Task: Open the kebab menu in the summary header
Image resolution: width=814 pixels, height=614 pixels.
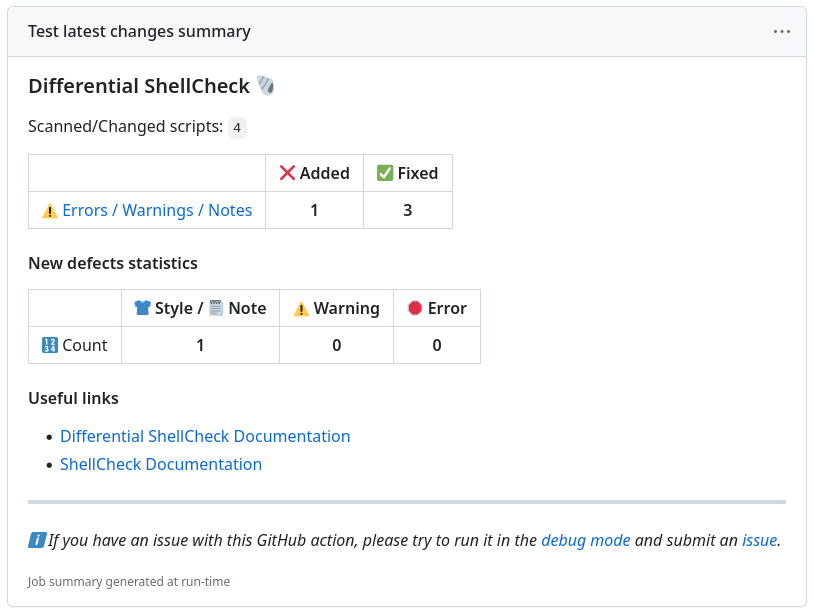Action: tap(781, 31)
